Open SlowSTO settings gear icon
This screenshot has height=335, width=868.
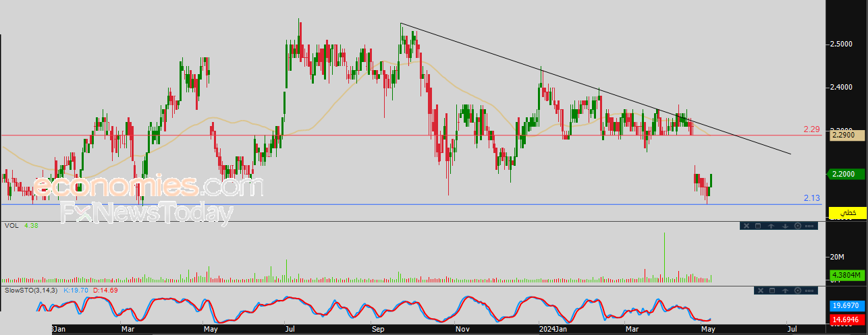coord(798,290)
